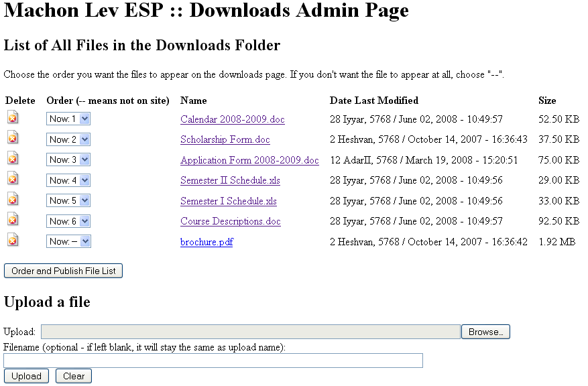Download the brochure.pdf file link
The width and height of the screenshot is (588, 386).
(x=207, y=242)
